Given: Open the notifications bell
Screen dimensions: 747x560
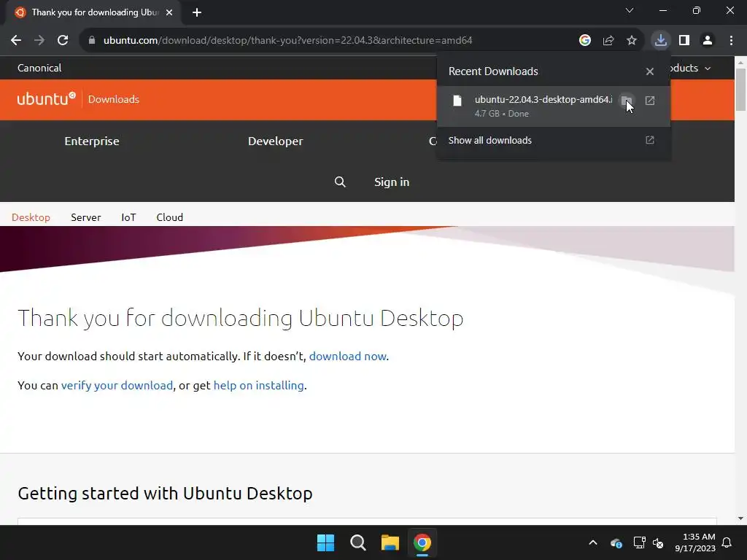Looking at the screenshot, I should 727,542.
